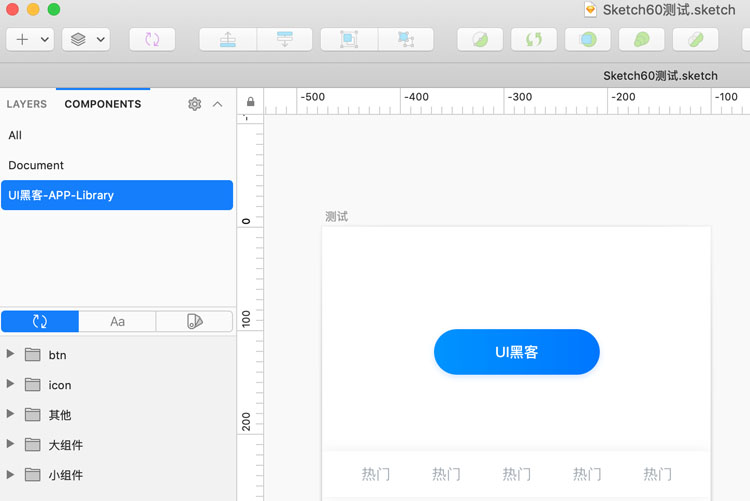Click the Data layers stack icon
Screen dimensions: 750x501
78,39
